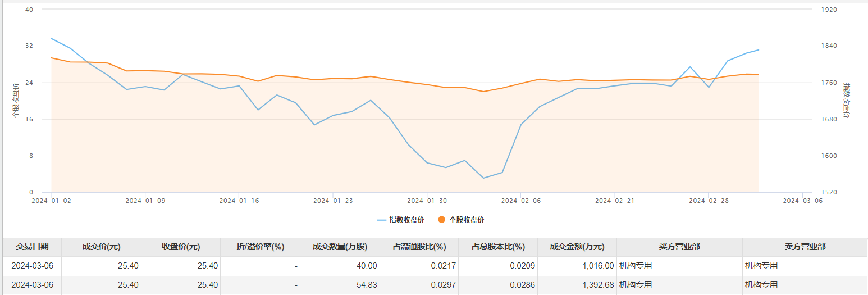868x295 pixels.
Task: Select the 收盘价(元) column header
Action: pyautogui.click(x=181, y=247)
